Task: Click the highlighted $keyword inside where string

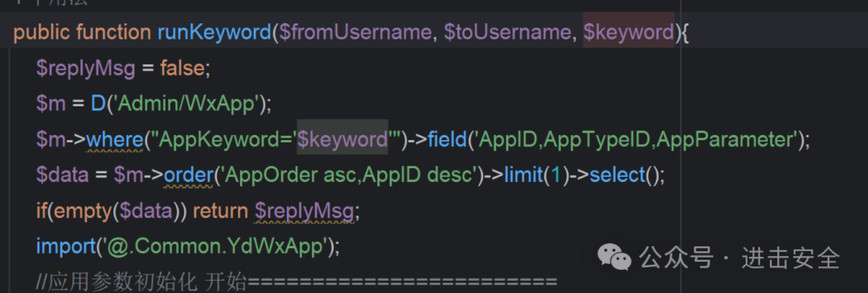Action: (342, 139)
